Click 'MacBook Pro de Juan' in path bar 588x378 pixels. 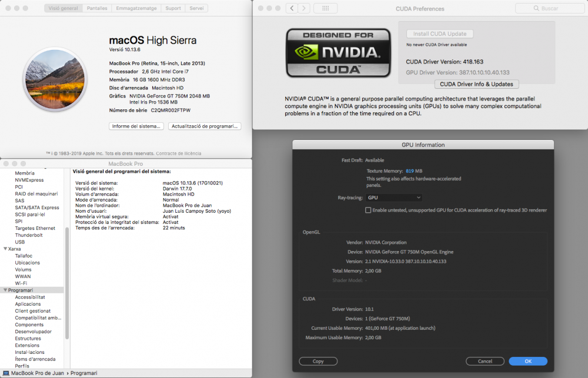38,373
